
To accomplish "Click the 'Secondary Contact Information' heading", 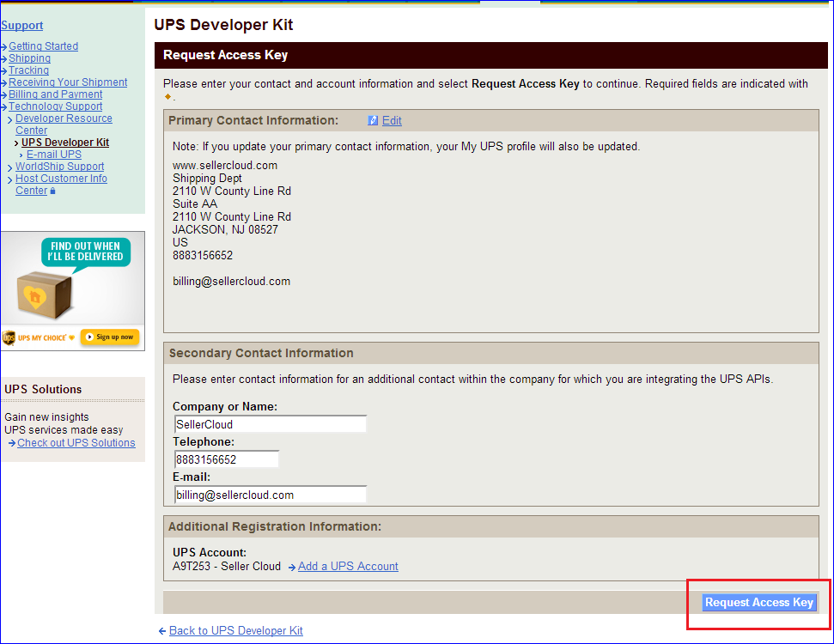I will pos(261,353).
